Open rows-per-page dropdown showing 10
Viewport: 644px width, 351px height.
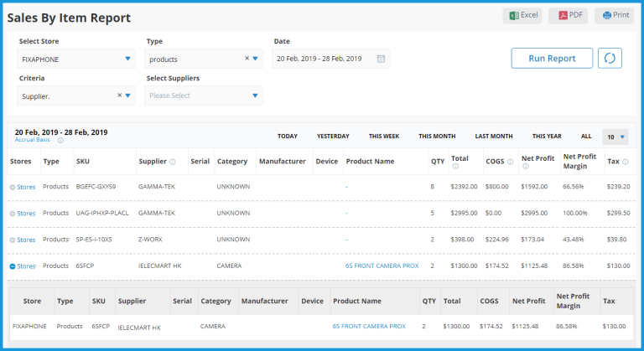click(615, 137)
